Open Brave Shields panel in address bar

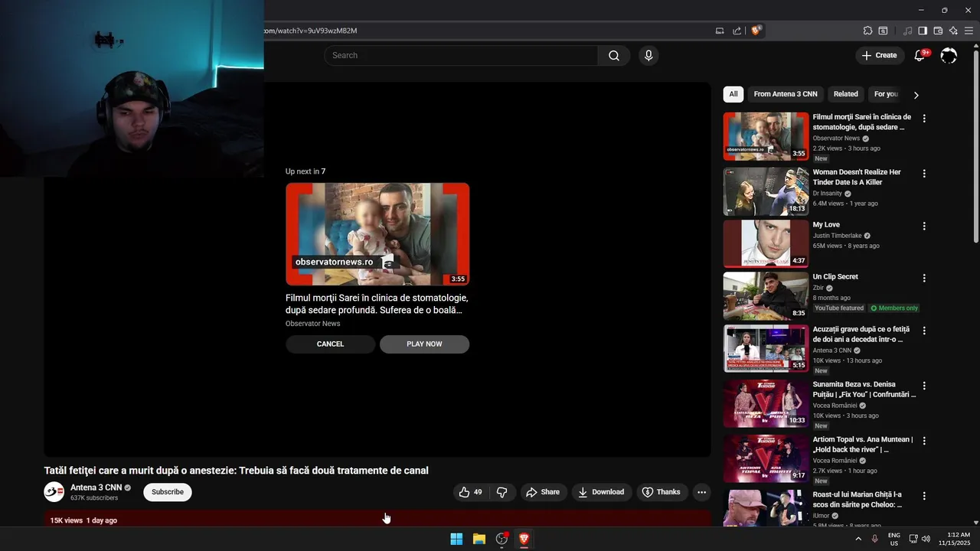click(756, 31)
